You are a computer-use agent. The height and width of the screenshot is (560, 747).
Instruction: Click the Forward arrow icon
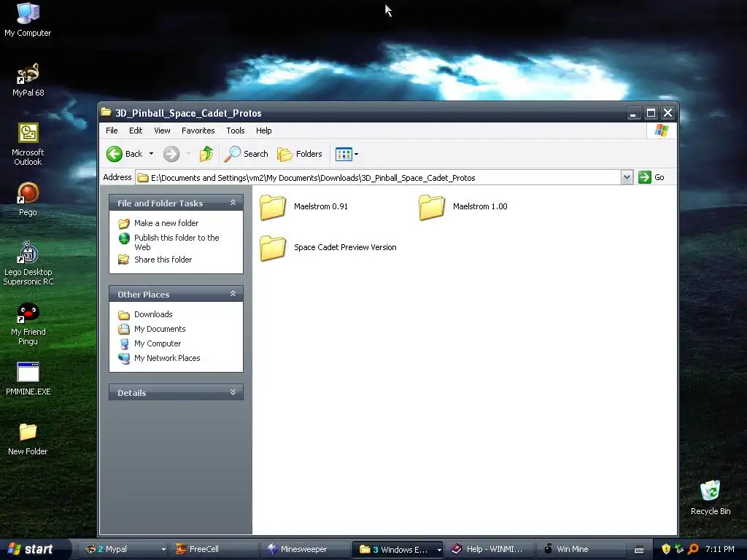point(171,154)
